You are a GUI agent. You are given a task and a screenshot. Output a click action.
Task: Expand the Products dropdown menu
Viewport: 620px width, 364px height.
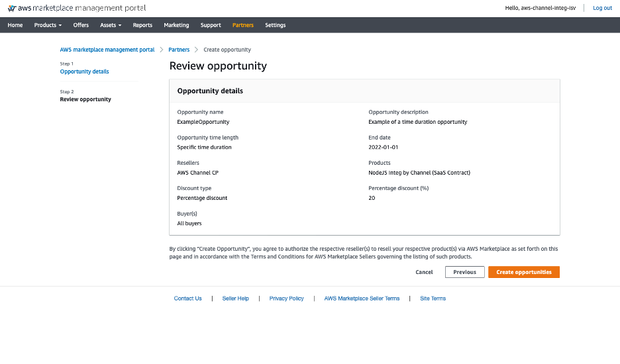tap(48, 25)
